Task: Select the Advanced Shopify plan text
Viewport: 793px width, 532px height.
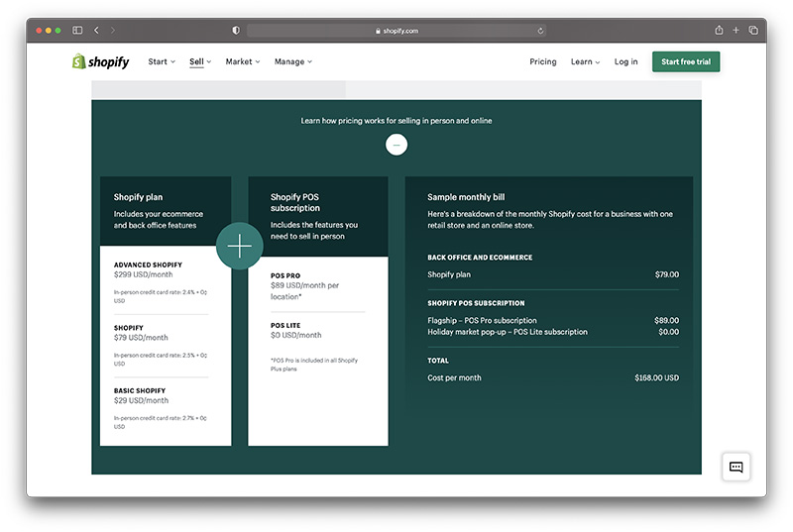Action: 148,265
